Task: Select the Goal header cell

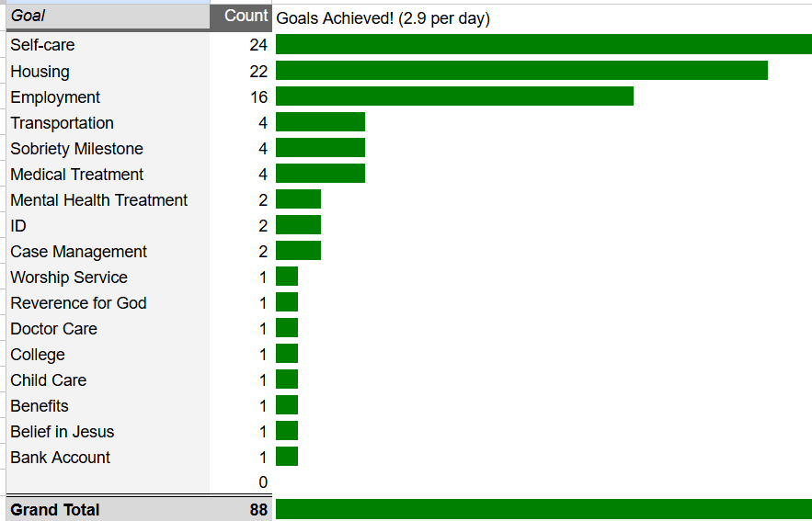Action: click(x=108, y=17)
